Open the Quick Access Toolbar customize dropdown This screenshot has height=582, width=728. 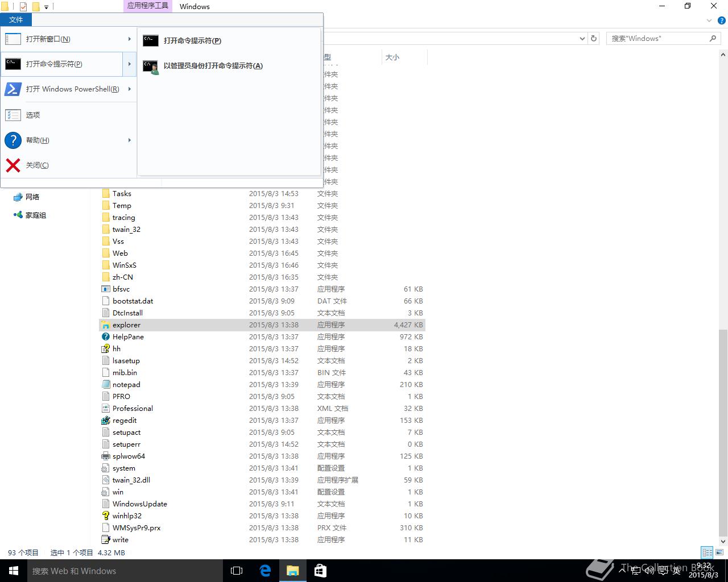(x=47, y=7)
